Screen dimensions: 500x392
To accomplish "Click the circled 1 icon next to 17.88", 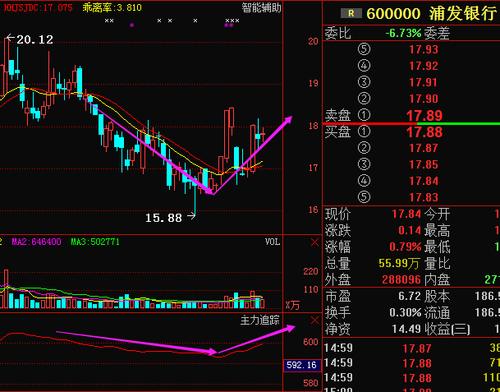I will [x=364, y=131].
